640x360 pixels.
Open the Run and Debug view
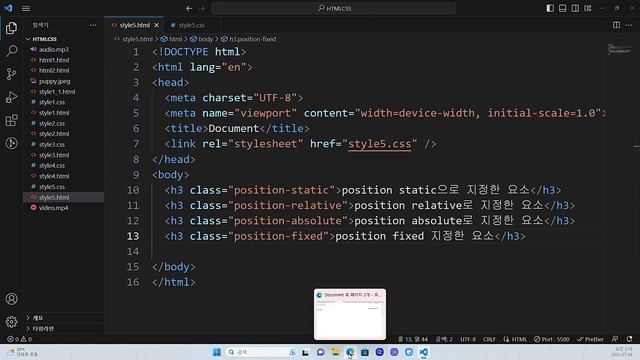[11, 97]
